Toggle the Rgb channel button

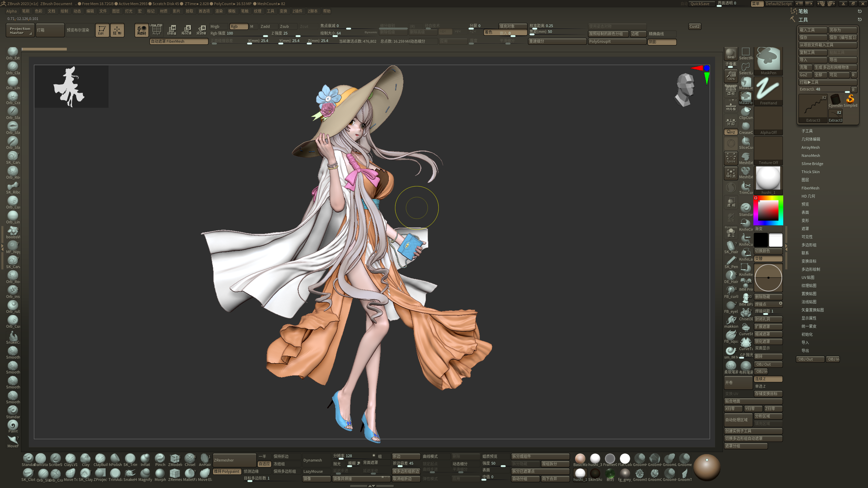238,26
